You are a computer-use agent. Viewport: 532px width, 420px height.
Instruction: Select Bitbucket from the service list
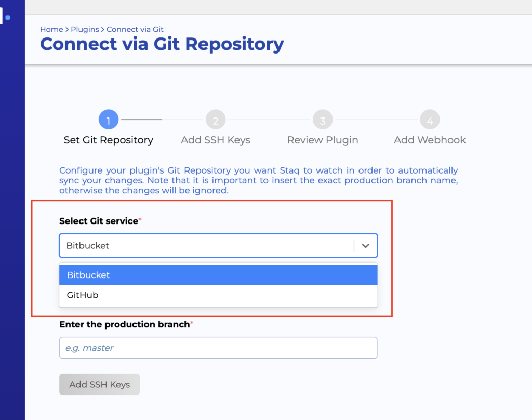(218, 274)
